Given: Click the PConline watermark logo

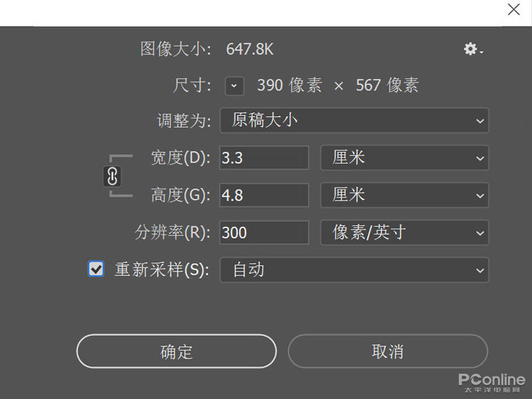Looking at the screenshot, I should coord(491,382).
